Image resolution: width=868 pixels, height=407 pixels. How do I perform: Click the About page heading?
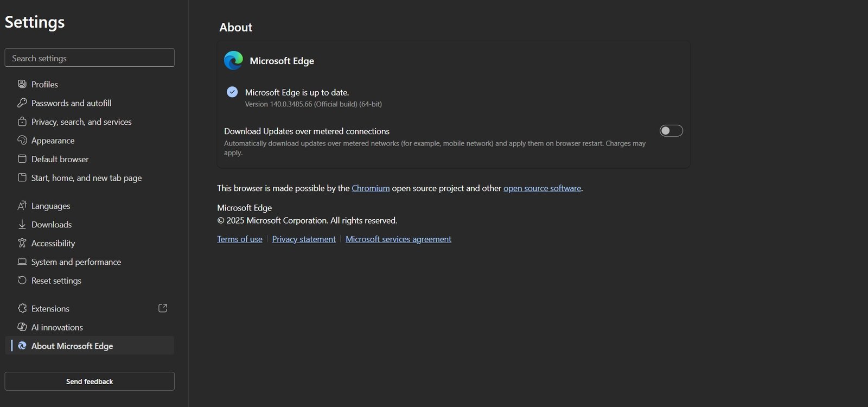[x=236, y=27]
